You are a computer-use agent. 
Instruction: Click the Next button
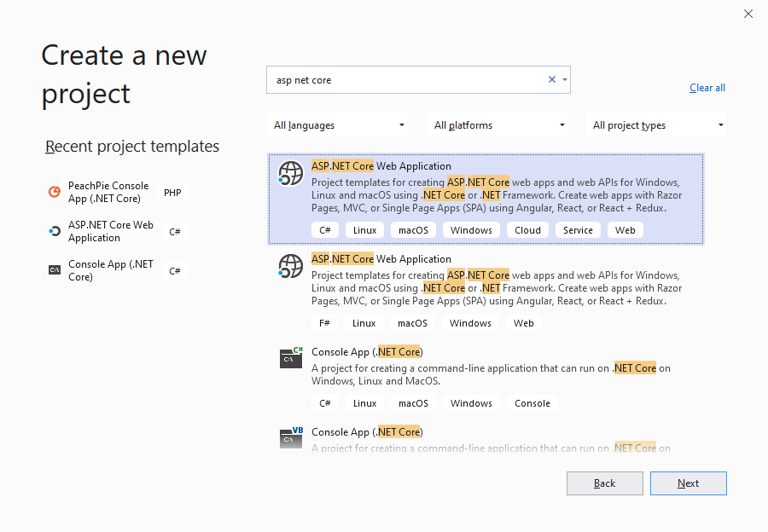[x=688, y=483]
